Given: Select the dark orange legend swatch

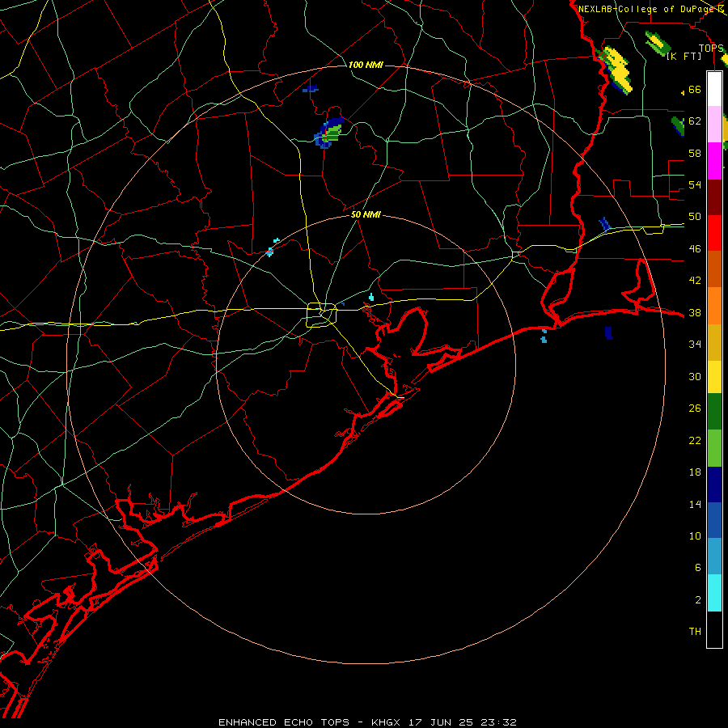Looking at the screenshot, I should coord(714,269).
